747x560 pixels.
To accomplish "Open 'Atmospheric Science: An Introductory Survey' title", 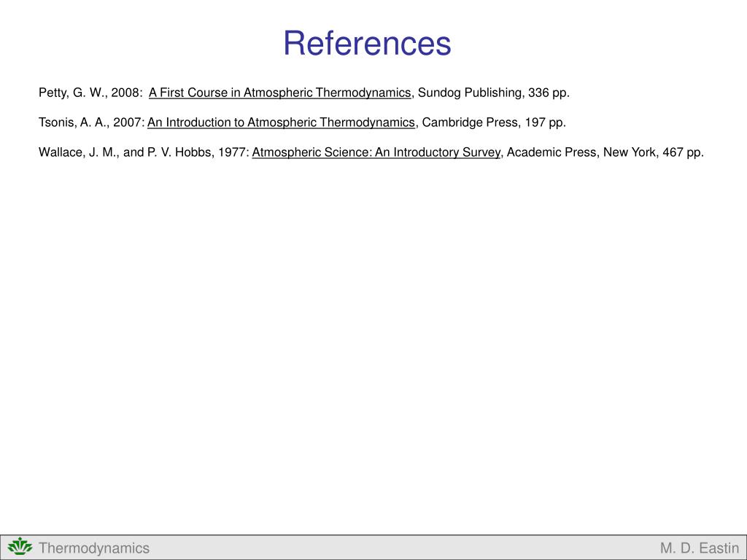I will click(x=376, y=152).
